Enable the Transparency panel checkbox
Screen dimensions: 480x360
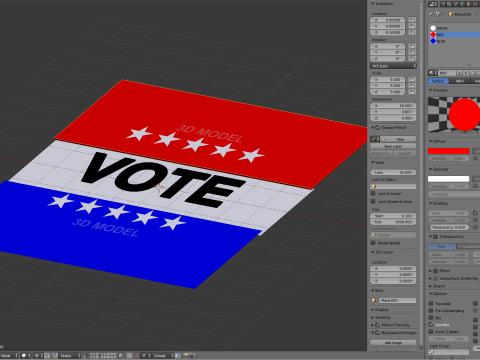tap(435, 237)
